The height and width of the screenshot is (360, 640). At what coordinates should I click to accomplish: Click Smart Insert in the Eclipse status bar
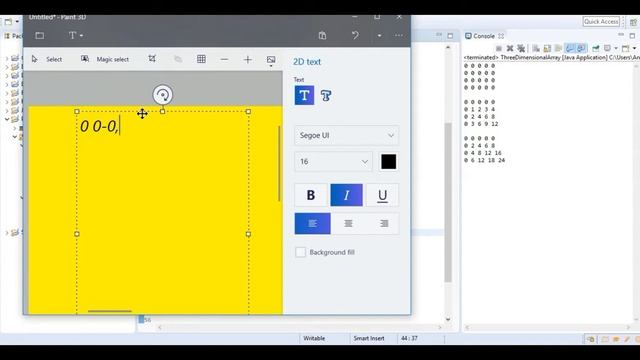coord(369,338)
